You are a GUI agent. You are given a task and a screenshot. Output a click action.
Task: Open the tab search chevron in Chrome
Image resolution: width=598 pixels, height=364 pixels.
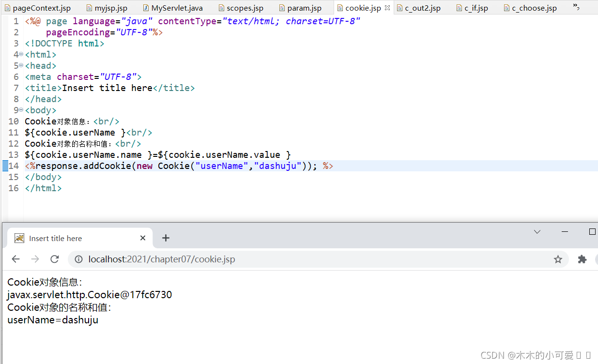pos(537,232)
